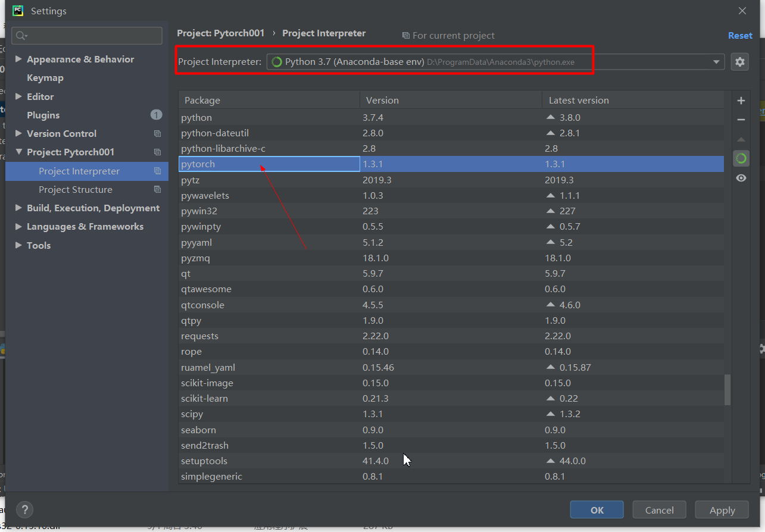This screenshot has width=765, height=532.
Task: Click the plus icon to install package
Action: (x=741, y=101)
